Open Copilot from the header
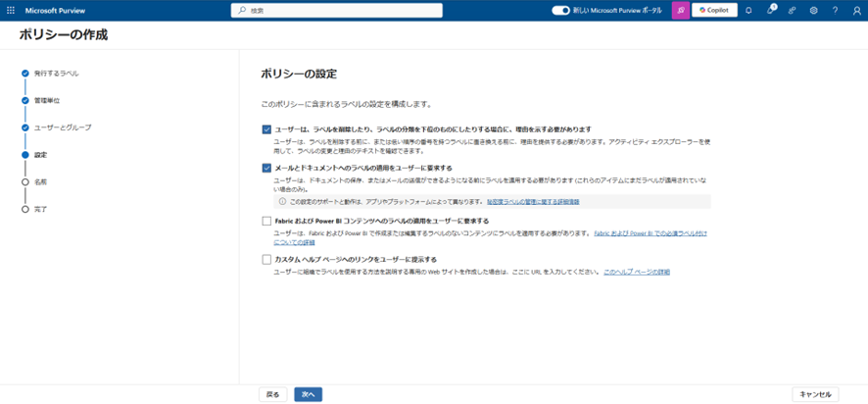The height and width of the screenshot is (404, 868). tap(714, 10)
